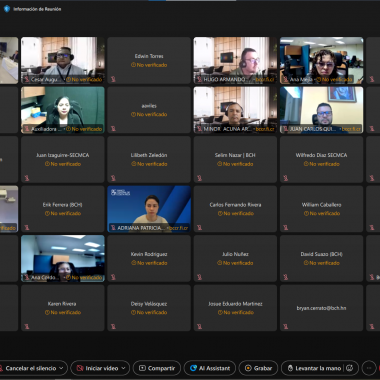The width and height of the screenshot is (380, 380).
Task: Click the name 'Karen Rivera'
Action: click(62, 304)
